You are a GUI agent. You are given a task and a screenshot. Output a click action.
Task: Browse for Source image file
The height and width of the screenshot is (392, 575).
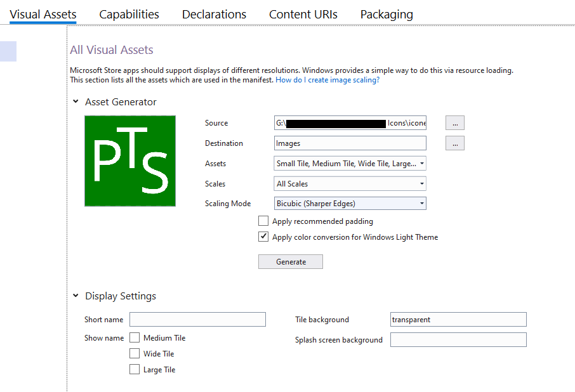[454, 123]
